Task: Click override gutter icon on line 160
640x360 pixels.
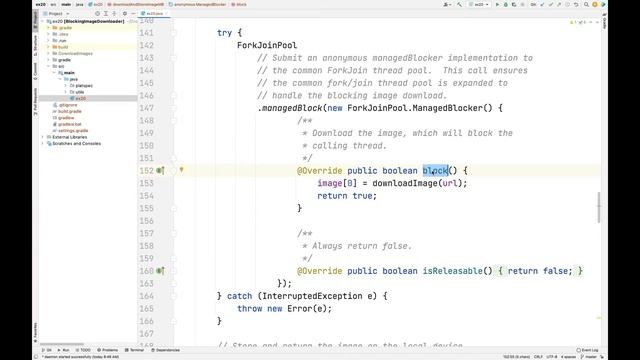Action: [x=160, y=271]
